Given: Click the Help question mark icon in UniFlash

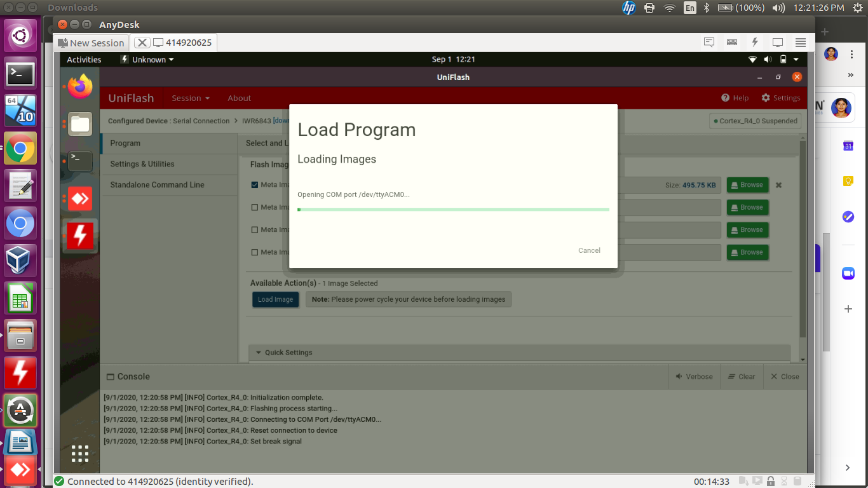Looking at the screenshot, I should click(x=725, y=98).
